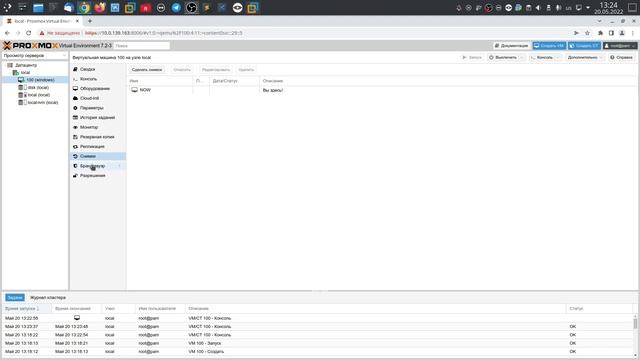Open the browser profile icon
640x360 pixels.
[622, 33]
